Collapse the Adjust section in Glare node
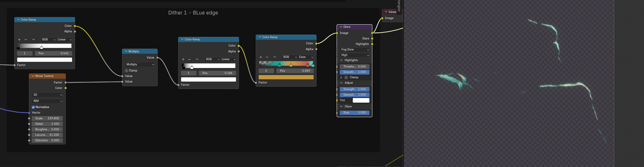644x167 pixels. point(341,83)
